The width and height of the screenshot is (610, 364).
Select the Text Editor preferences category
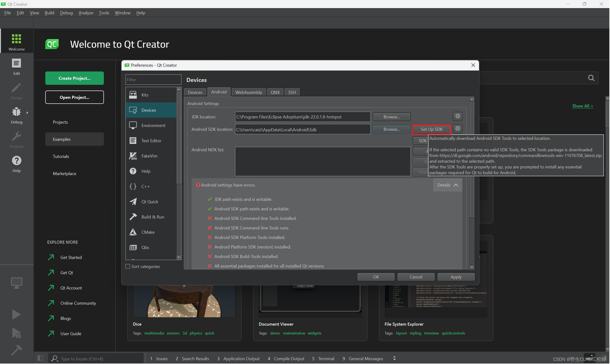(151, 141)
